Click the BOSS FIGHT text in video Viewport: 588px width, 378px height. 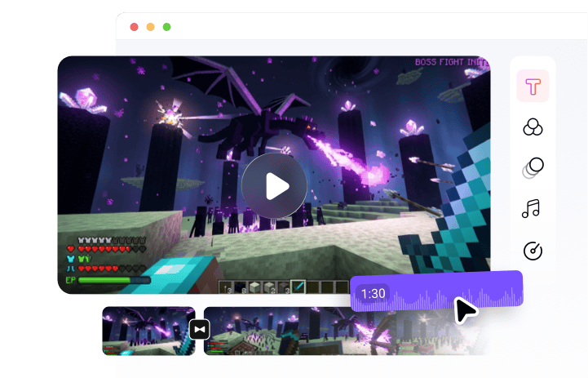point(452,62)
